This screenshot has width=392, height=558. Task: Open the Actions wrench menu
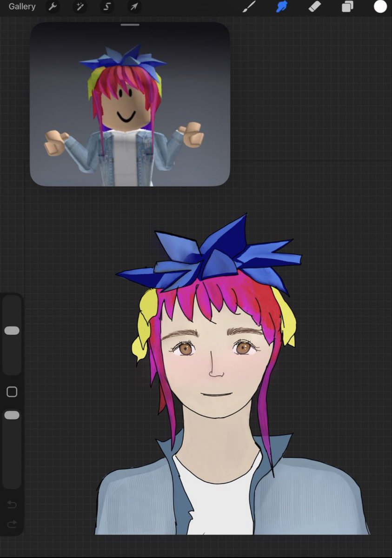(53, 7)
